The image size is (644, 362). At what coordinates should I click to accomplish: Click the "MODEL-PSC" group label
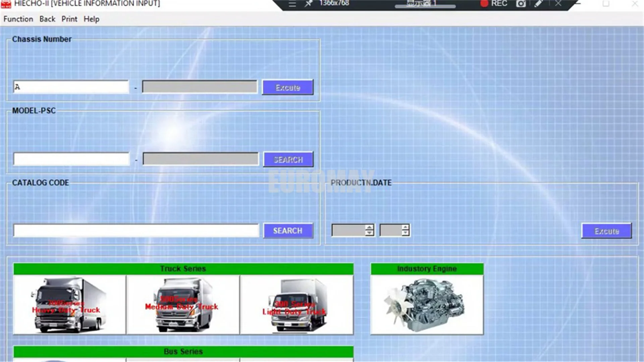click(34, 111)
